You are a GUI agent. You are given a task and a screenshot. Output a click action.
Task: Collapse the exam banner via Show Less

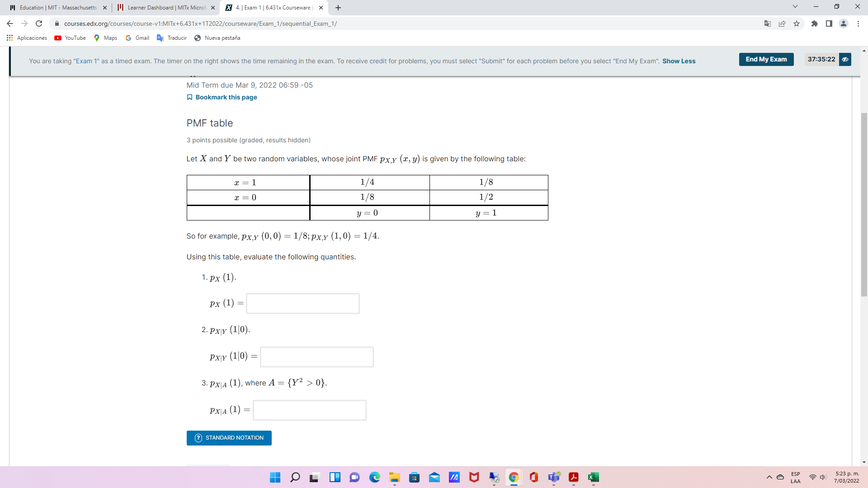click(679, 61)
